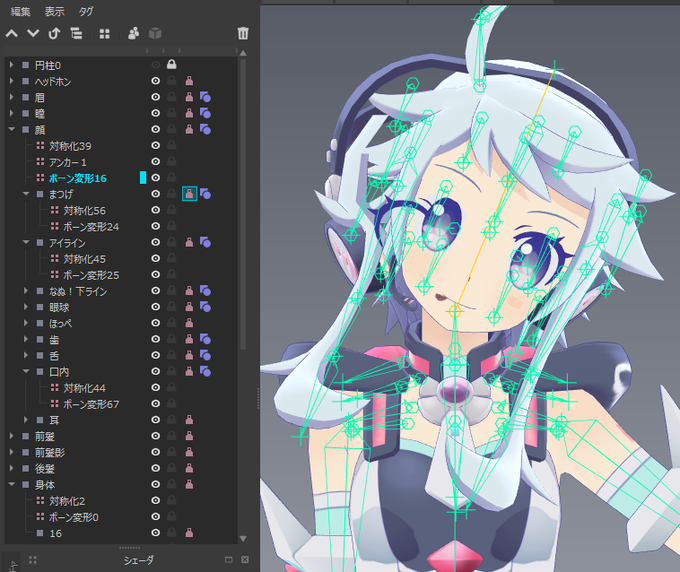
Task: Expand the 眼球 tree node
Action: [26, 307]
